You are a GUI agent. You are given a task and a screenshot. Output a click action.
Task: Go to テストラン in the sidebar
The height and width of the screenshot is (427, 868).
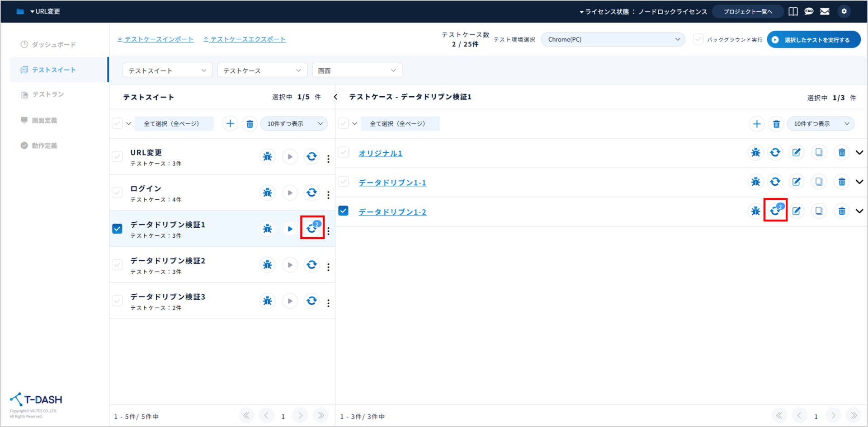[x=48, y=94]
